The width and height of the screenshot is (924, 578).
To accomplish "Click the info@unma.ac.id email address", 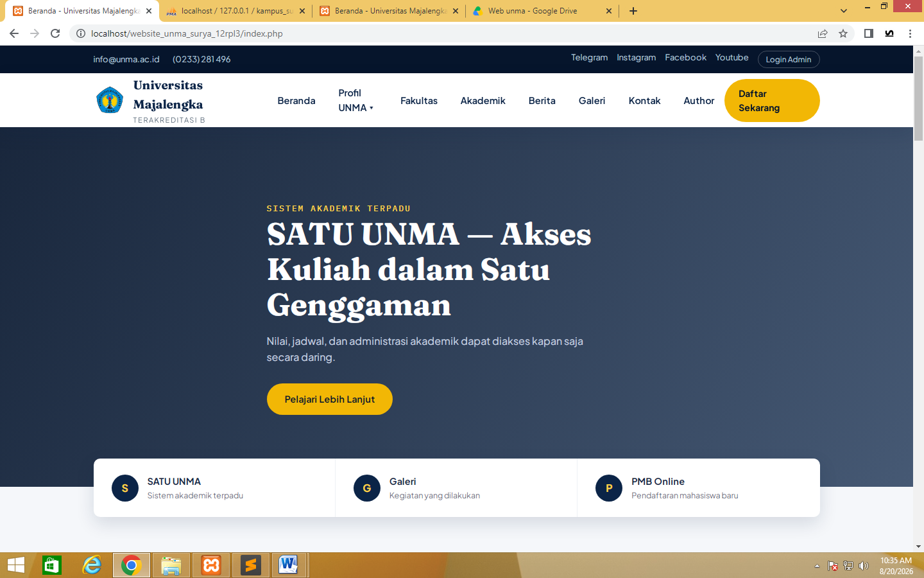I will pos(126,59).
